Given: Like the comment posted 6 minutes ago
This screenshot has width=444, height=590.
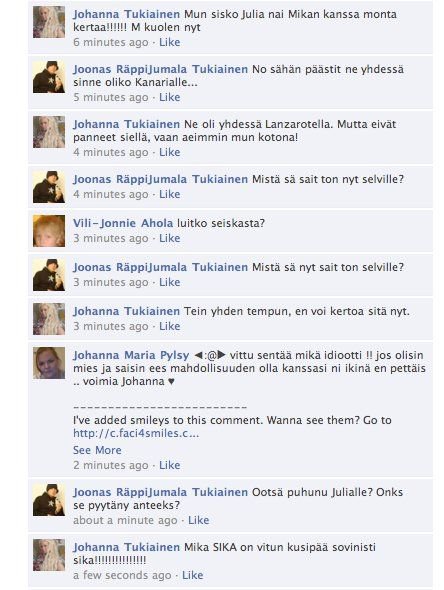Looking at the screenshot, I should coord(170,42).
